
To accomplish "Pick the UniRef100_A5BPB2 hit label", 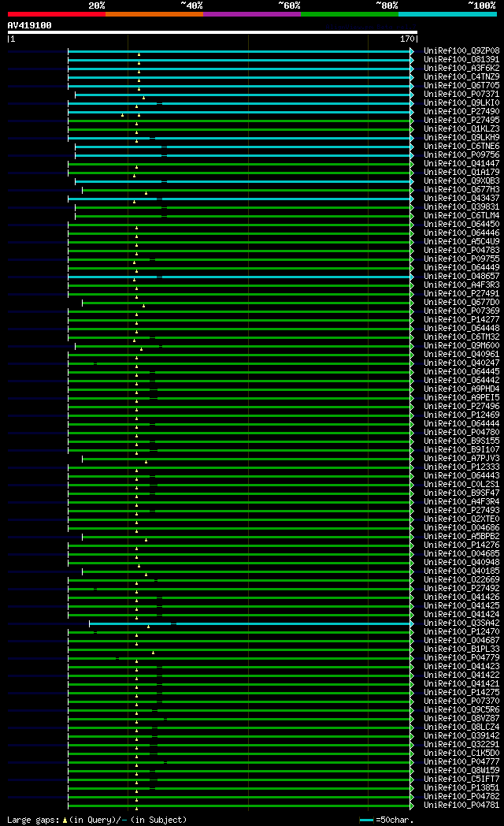I will coord(462,536).
